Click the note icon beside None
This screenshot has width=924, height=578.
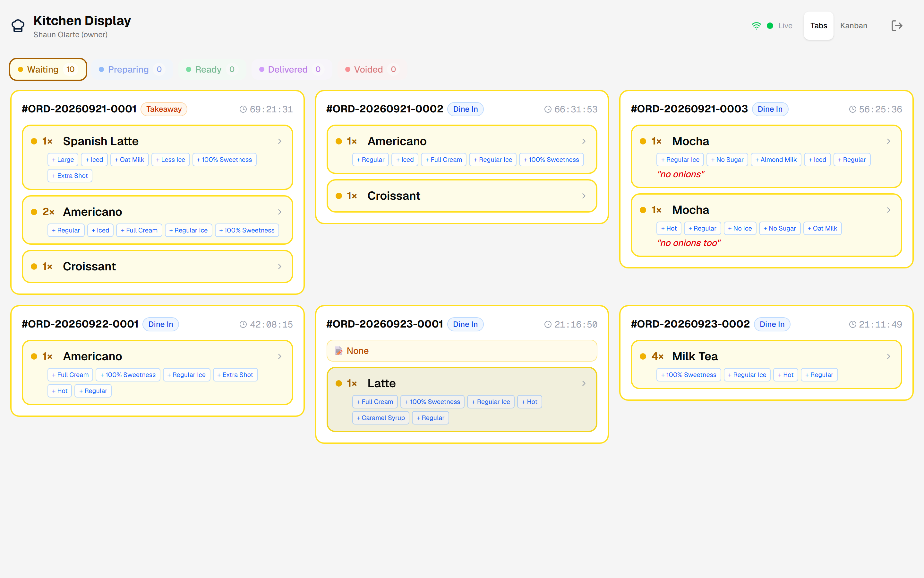pos(338,351)
